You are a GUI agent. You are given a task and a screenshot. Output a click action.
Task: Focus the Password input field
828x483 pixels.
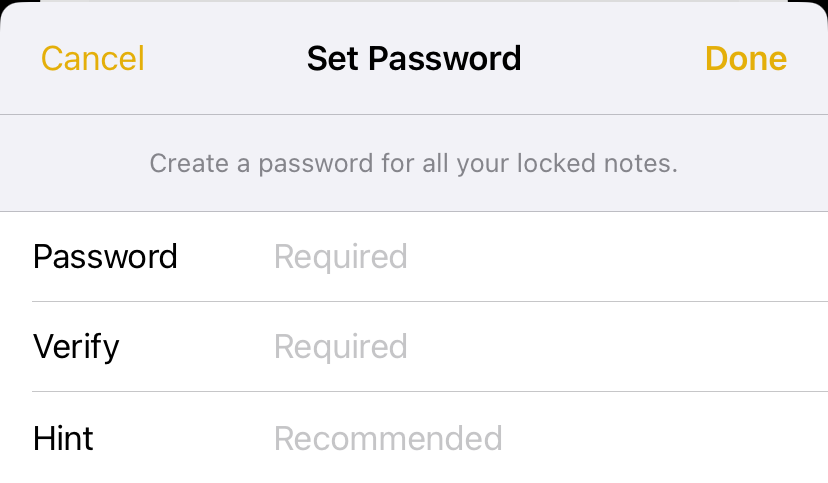pos(500,257)
